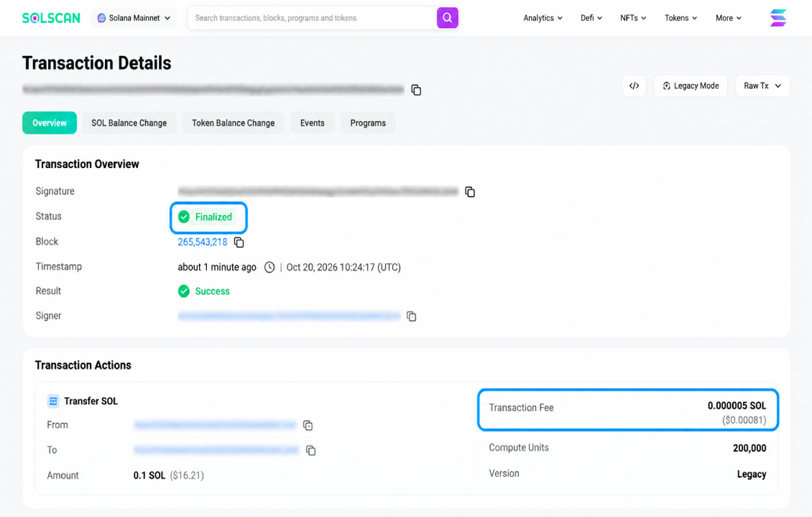
Task: Click the Oct 20, 2026 timestamp text
Action: [x=344, y=268]
